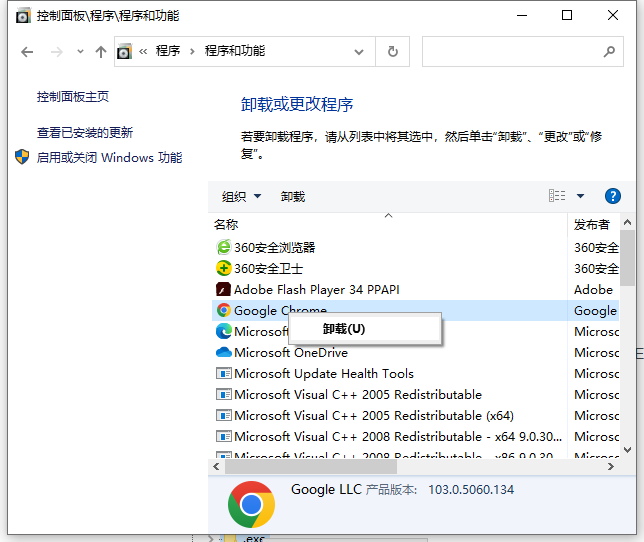Open recent locations dropdown arrow
644x542 pixels.
79,52
